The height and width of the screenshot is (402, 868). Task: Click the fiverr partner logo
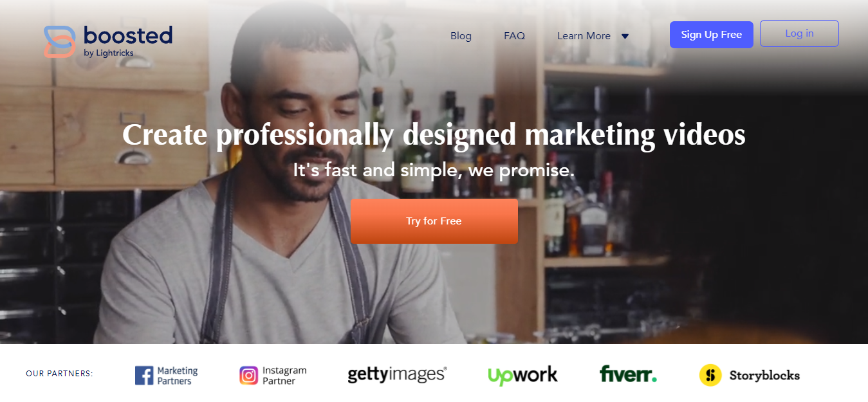tap(628, 374)
